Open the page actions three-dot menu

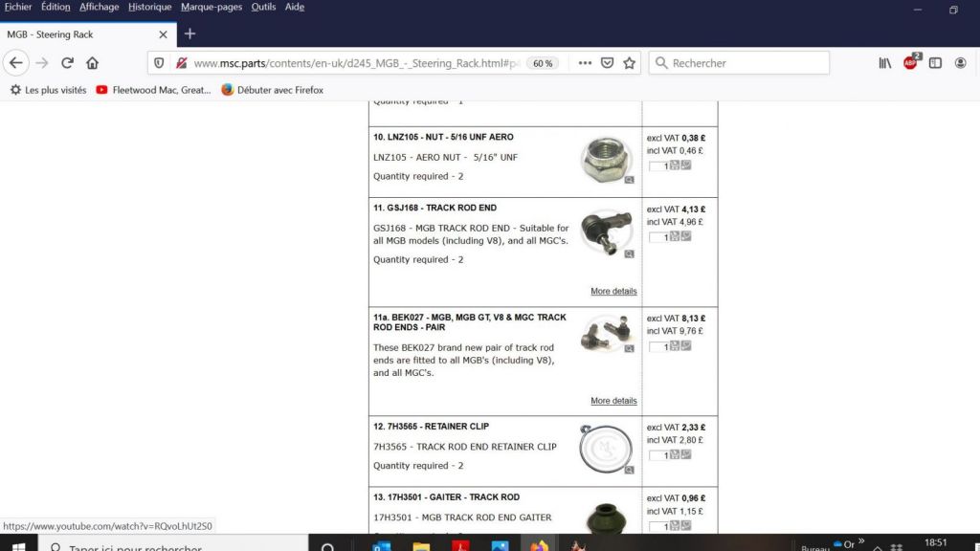(x=585, y=63)
